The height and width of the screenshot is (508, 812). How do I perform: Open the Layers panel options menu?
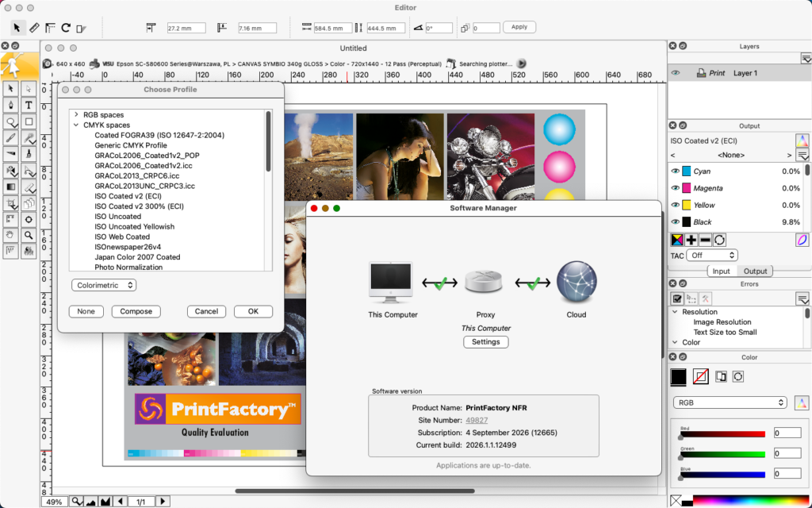[x=806, y=57]
